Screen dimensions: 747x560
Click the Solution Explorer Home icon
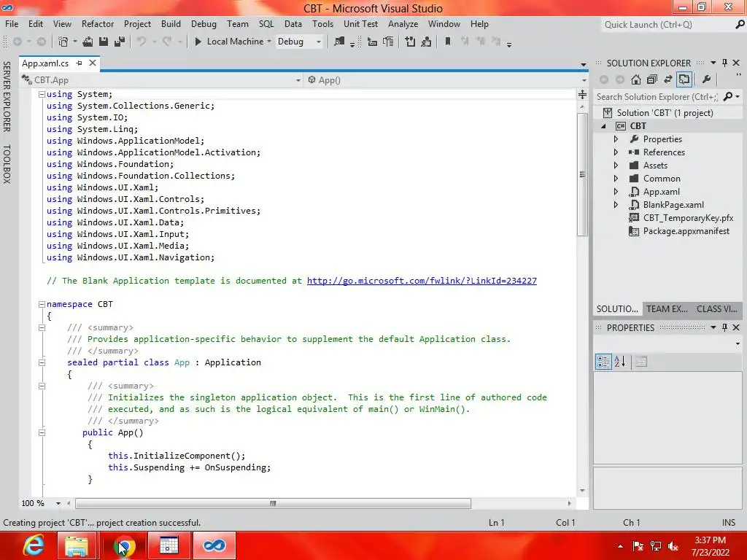pos(636,79)
